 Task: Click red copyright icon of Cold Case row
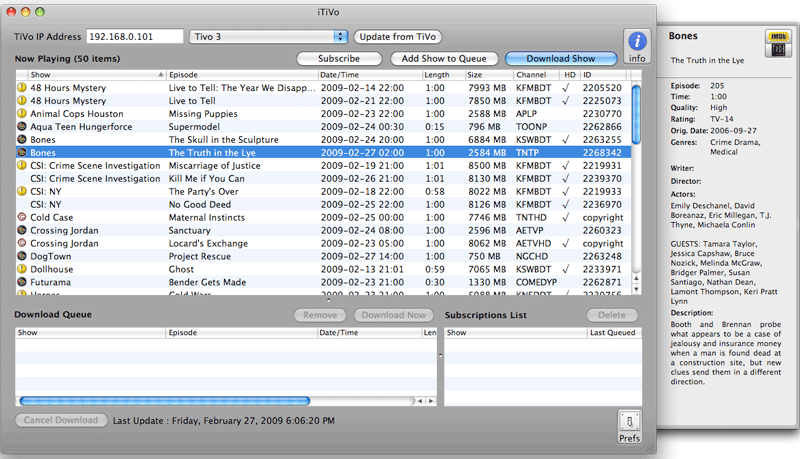(21, 217)
